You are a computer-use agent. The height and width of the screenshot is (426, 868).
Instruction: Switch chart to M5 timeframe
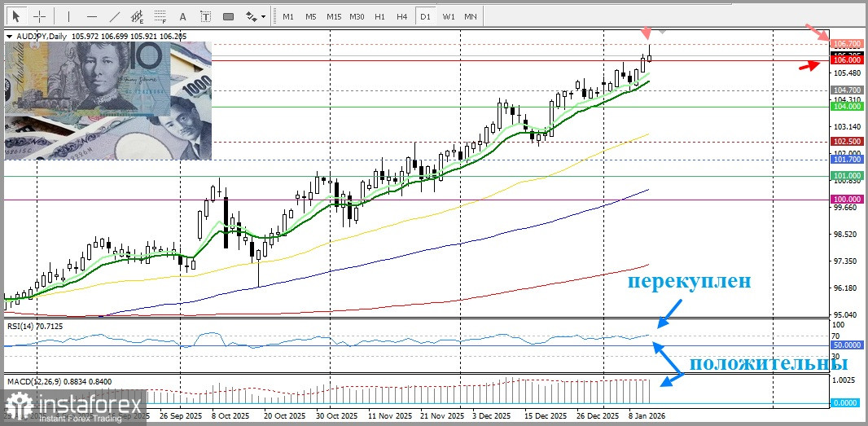[311, 16]
